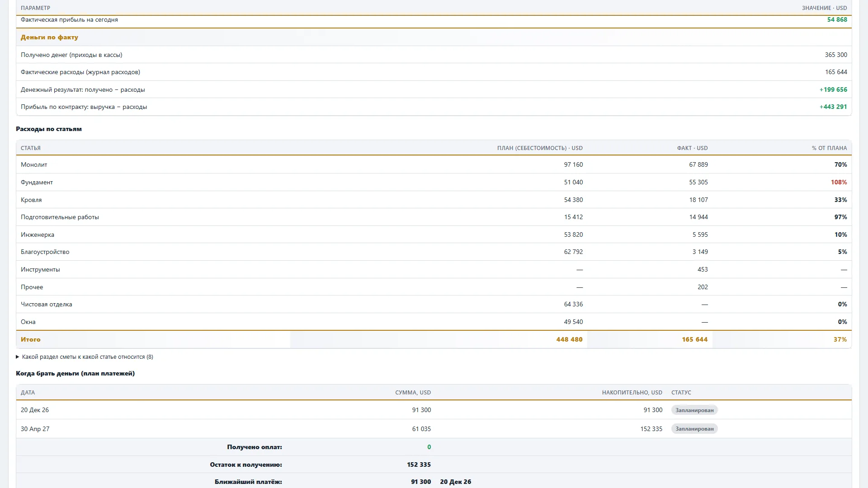Click 'Подготовительные работы' in expenses table
The image size is (868, 488).
click(60, 217)
